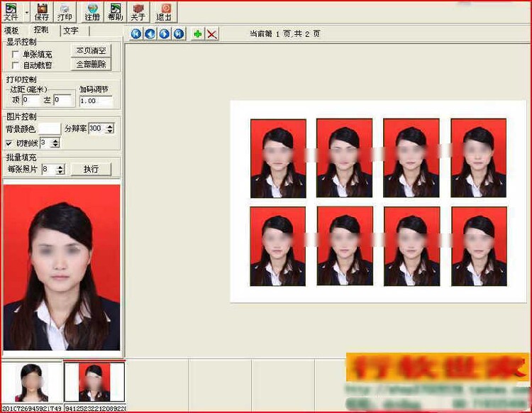Screen dimensions: 532x413
Task: Enable the 自动裁剪 checkbox
Action: coord(15,65)
